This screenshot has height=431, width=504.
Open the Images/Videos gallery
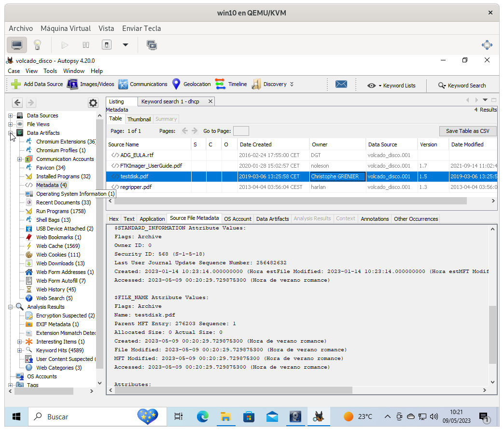tap(91, 84)
